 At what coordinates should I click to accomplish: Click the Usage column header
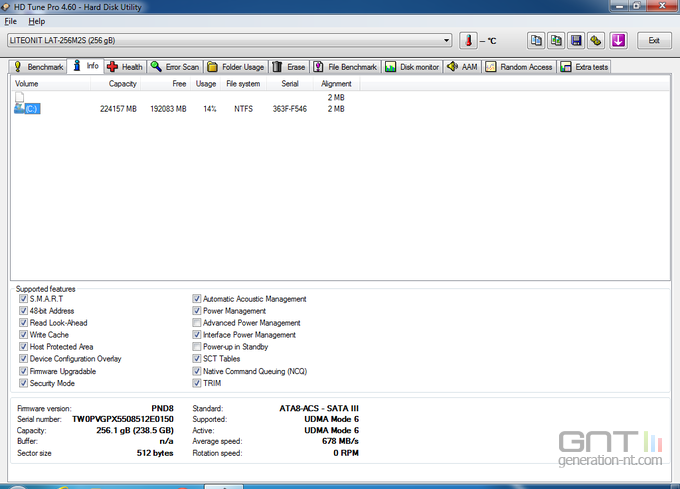(206, 84)
